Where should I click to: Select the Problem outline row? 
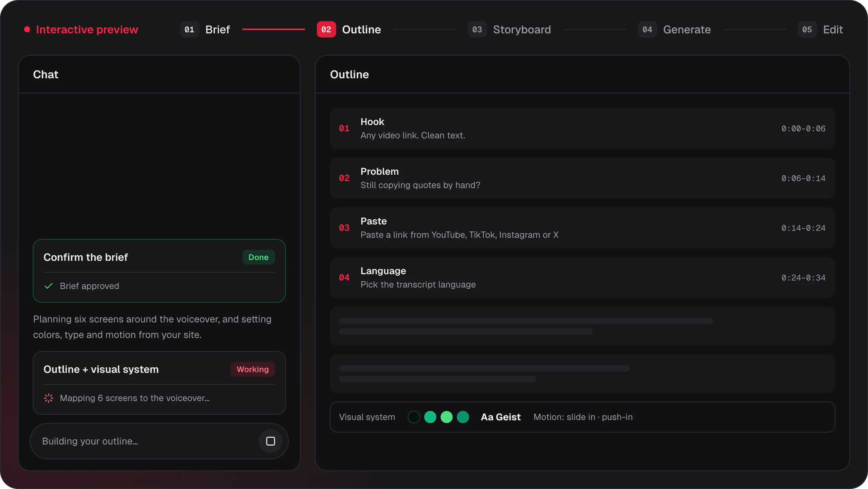582,178
